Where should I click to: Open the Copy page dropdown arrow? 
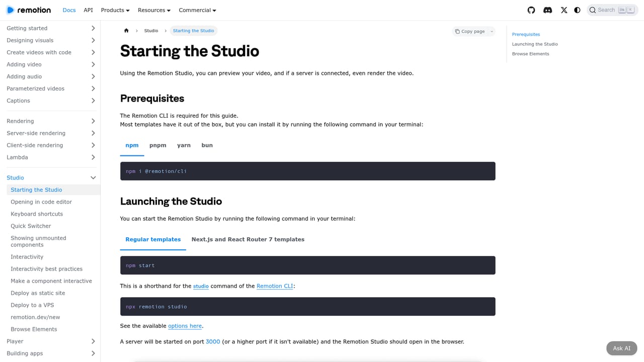click(x=492, y=31)
